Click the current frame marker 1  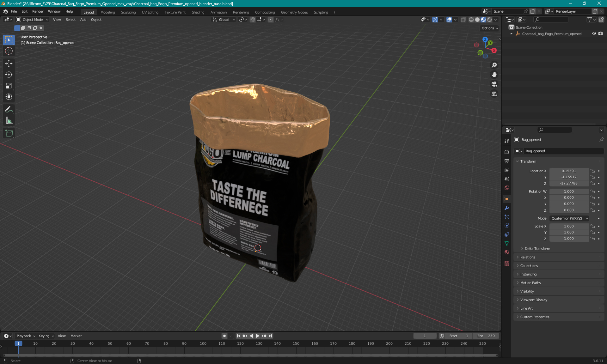[18, 343]
